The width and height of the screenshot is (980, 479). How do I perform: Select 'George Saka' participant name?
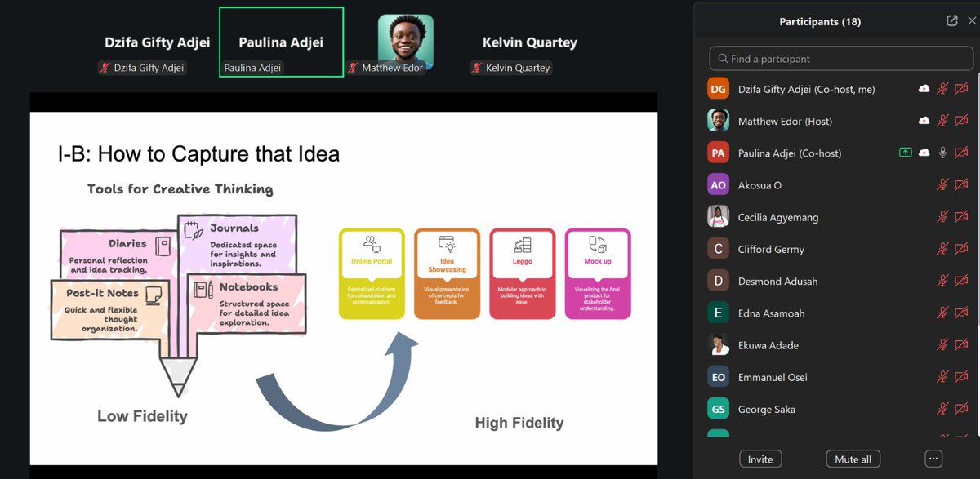[767, 409]
